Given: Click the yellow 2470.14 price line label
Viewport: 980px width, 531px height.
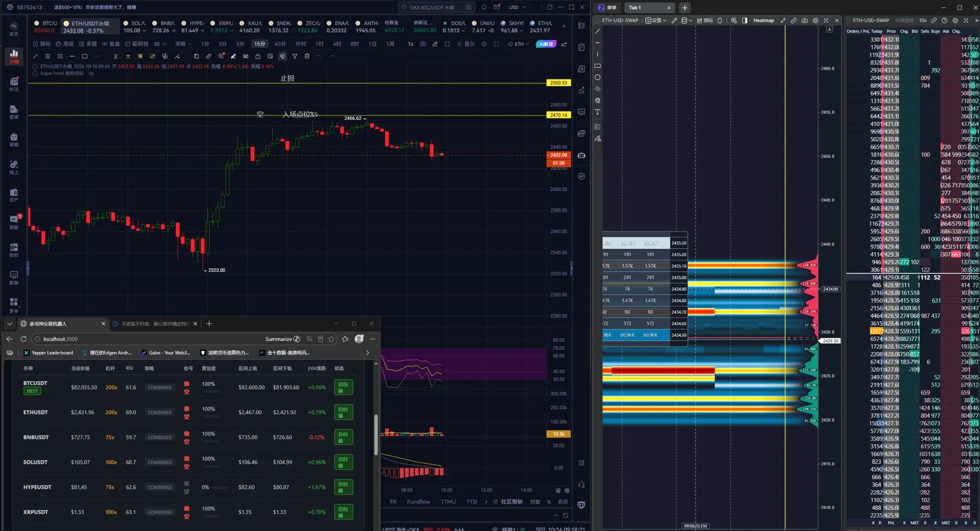Looking at the screenshot, I should (558, 115).
